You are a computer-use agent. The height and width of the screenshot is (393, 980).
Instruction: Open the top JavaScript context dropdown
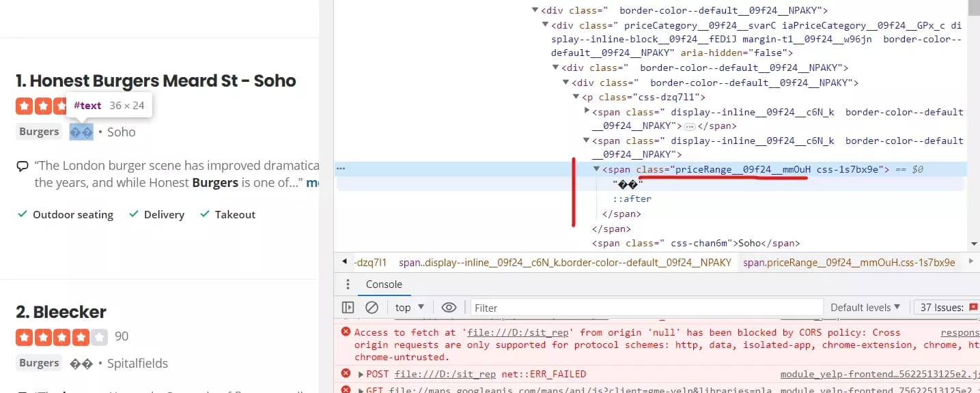click(x=410, y=308)
